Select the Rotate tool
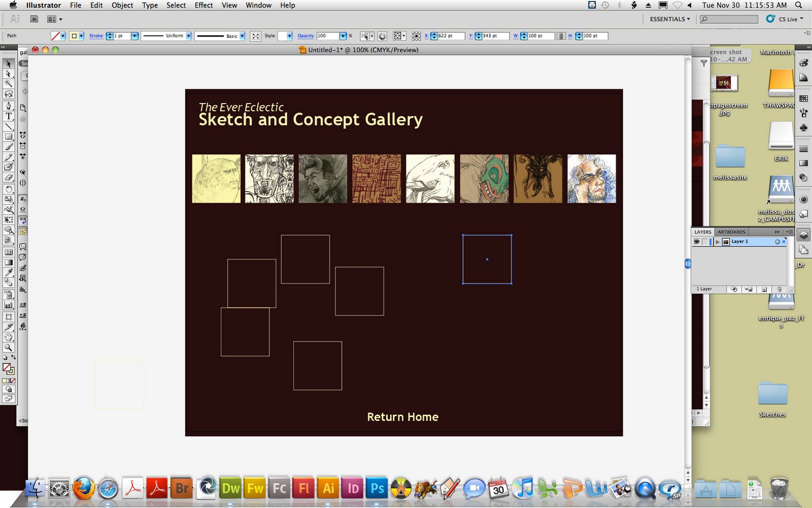Screen dimensions: 812x508 point(9,189)
